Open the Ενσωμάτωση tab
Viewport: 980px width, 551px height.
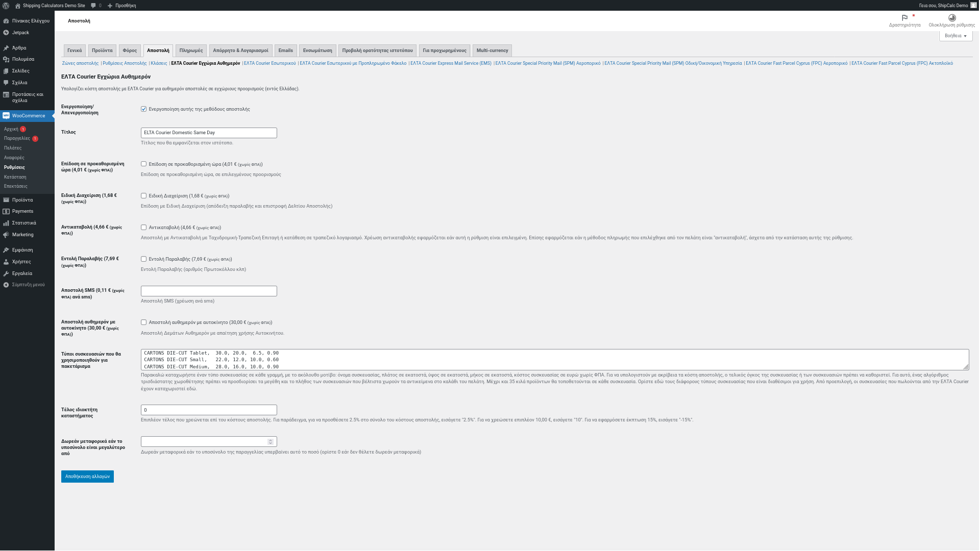coord(317,51)
